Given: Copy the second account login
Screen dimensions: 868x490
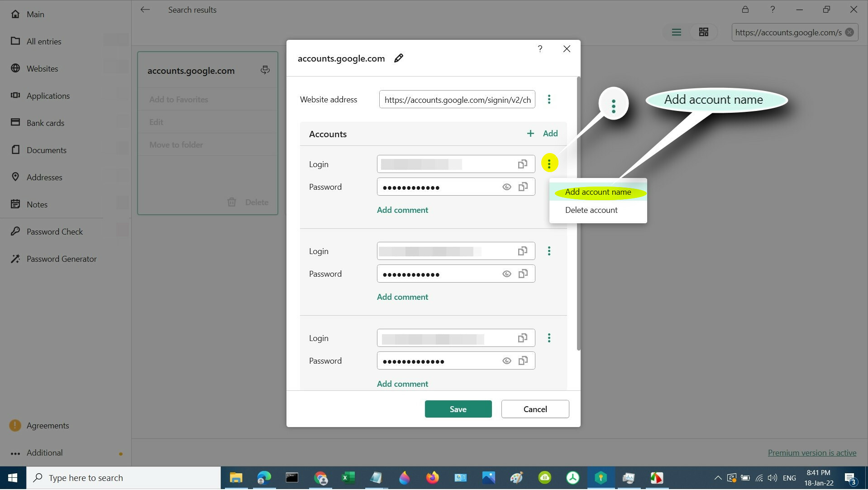Looking at the screenshot, I should [523, 251].
